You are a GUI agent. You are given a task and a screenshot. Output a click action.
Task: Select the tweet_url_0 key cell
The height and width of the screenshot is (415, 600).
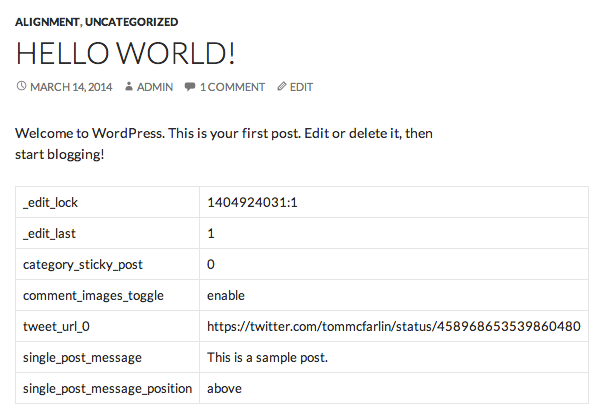click(108, 326)
